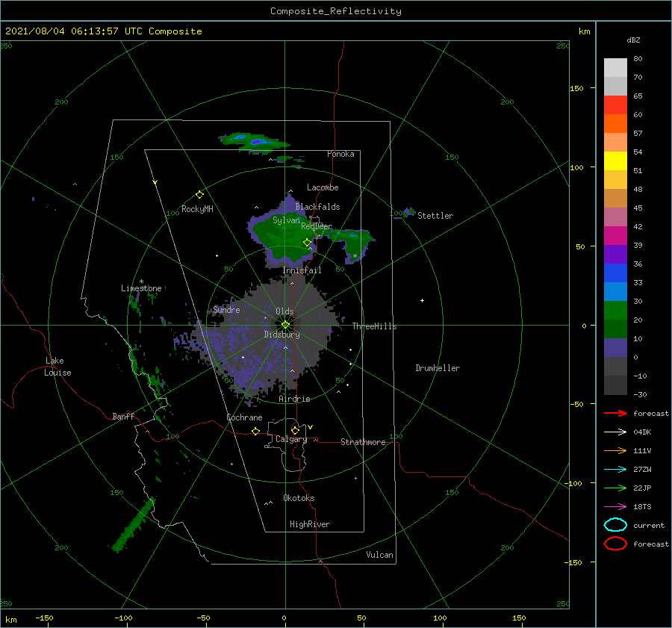Click the Banff label

123,416
